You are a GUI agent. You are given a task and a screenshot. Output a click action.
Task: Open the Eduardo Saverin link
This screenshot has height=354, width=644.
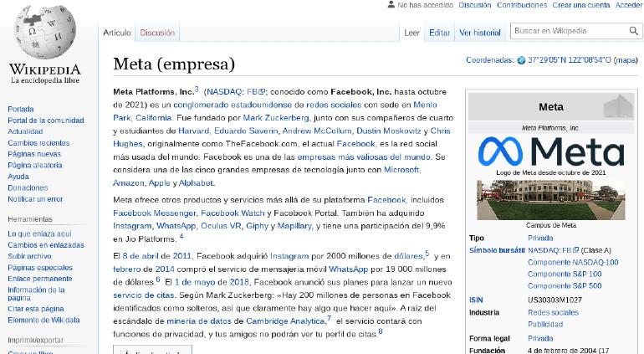(246, 131)
